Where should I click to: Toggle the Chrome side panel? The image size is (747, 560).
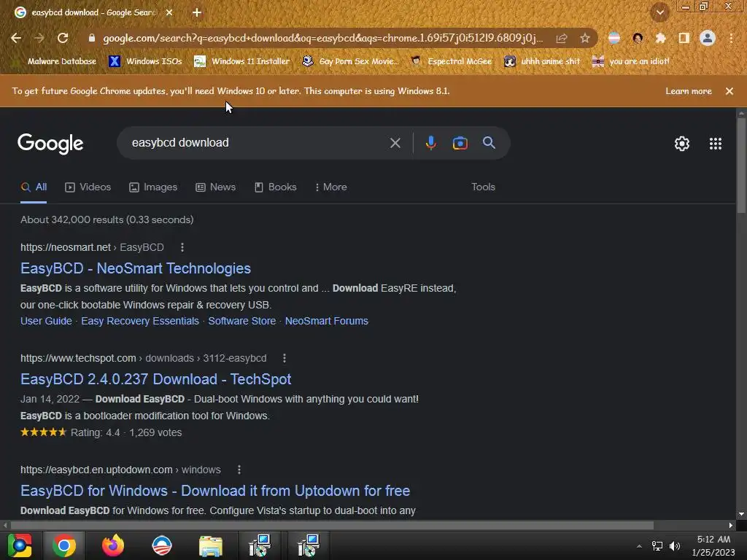pyautogui.click(x=684, y=38)
